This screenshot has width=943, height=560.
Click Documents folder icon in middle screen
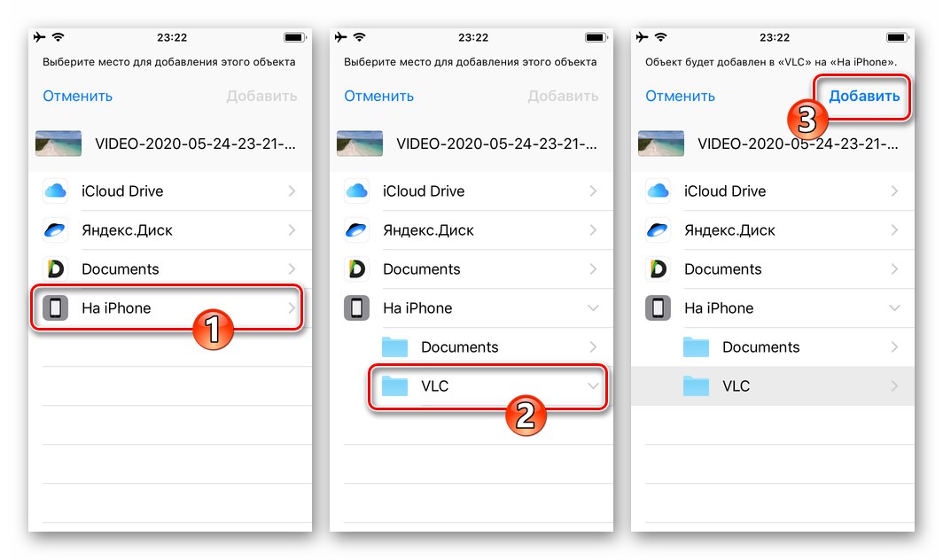(395, 347)
